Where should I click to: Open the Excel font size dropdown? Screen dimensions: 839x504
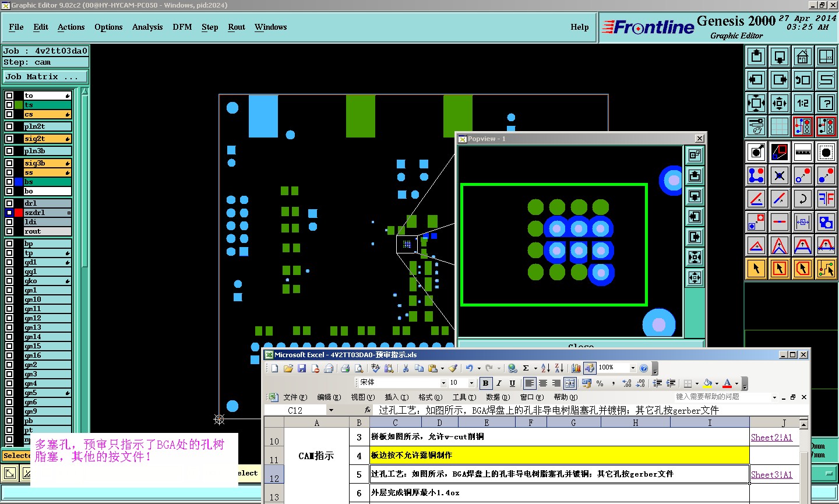coord(471,383)
